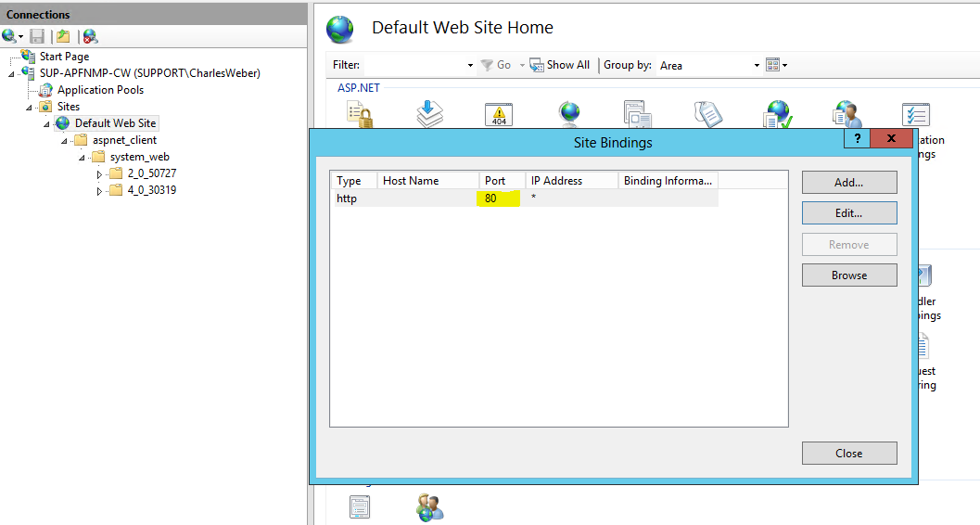980x525 pixels.
Task: Open Application Pools in the tree
Action: coord(101,90)
